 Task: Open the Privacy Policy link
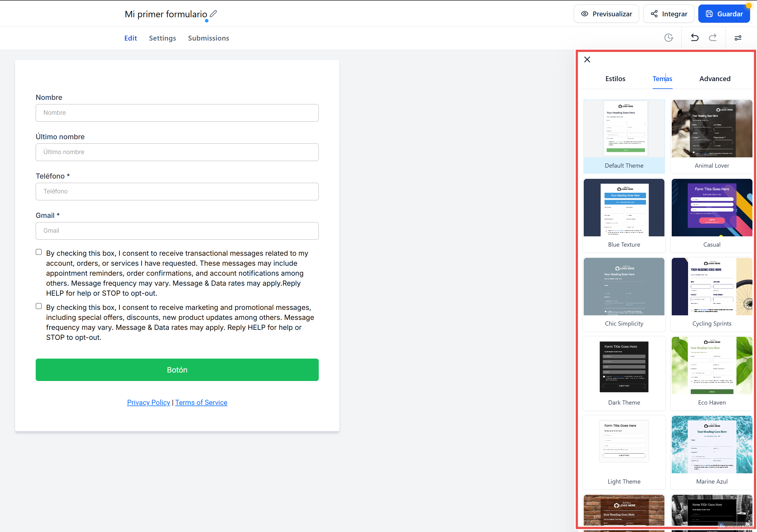coord(148,402)
